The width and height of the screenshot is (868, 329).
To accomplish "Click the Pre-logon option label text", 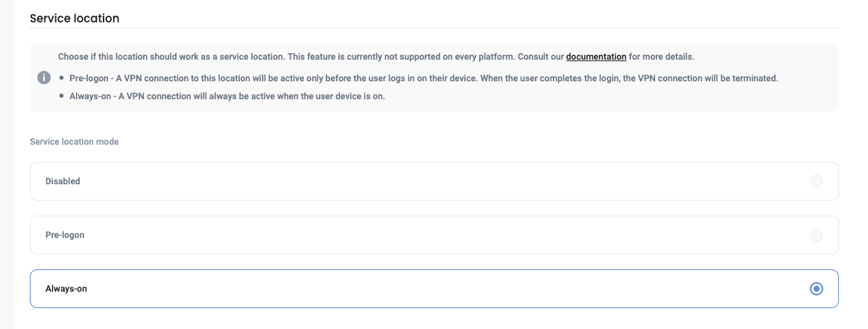I will point(65,235).
